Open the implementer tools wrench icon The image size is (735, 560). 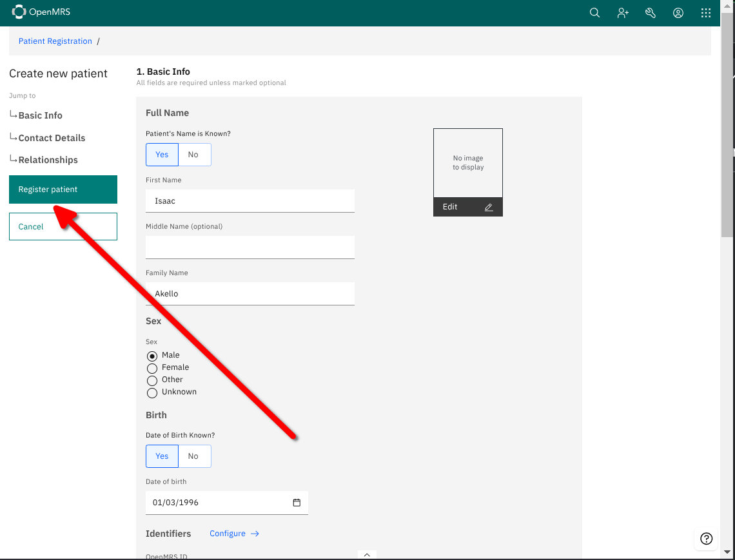(x=650, y=13)
